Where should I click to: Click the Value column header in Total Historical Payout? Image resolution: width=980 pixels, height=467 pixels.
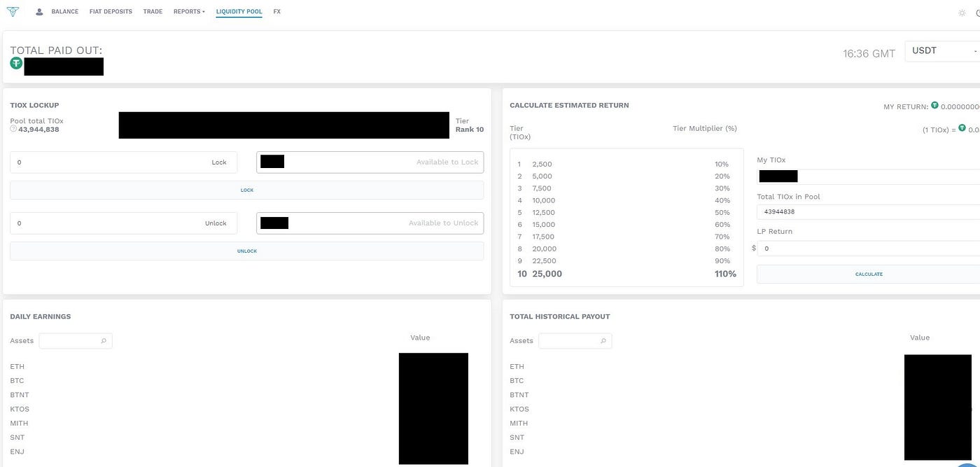[920, 337]
